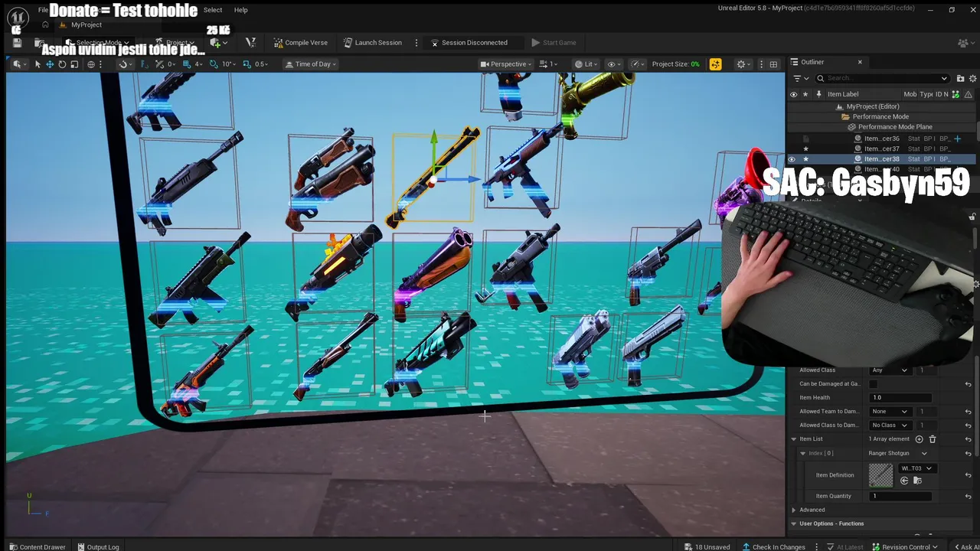Open the performance scalability gauge dropdown

(x=636, y=64)
